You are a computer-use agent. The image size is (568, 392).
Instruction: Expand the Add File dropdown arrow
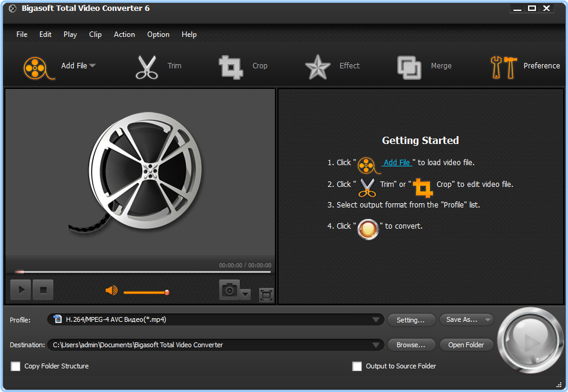tap(93, 65)
